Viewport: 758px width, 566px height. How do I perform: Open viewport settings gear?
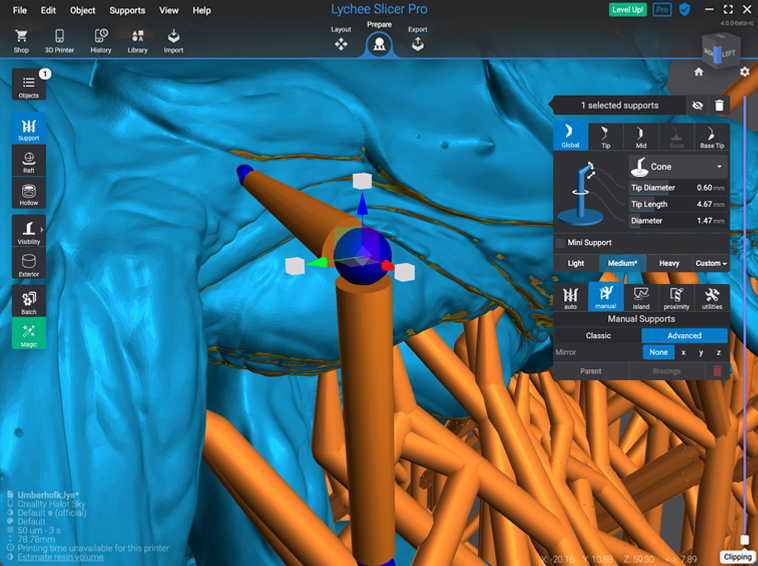[744, 72]
